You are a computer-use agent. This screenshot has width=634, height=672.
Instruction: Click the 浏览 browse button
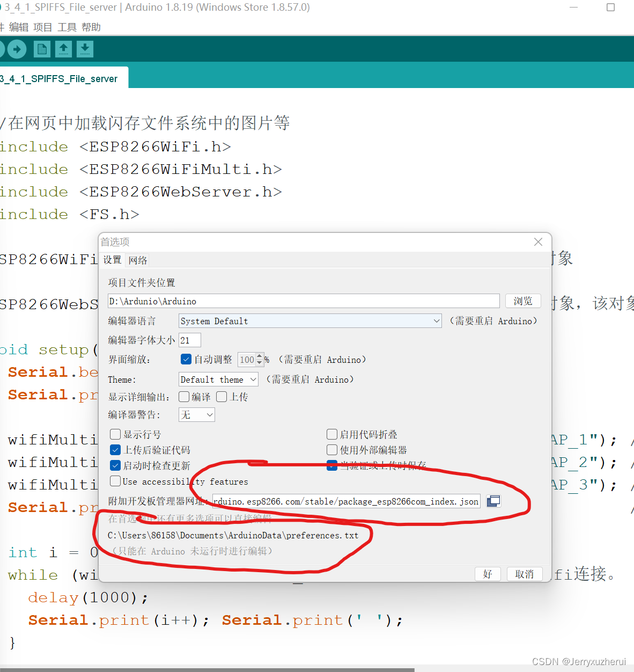click(523, 301)
